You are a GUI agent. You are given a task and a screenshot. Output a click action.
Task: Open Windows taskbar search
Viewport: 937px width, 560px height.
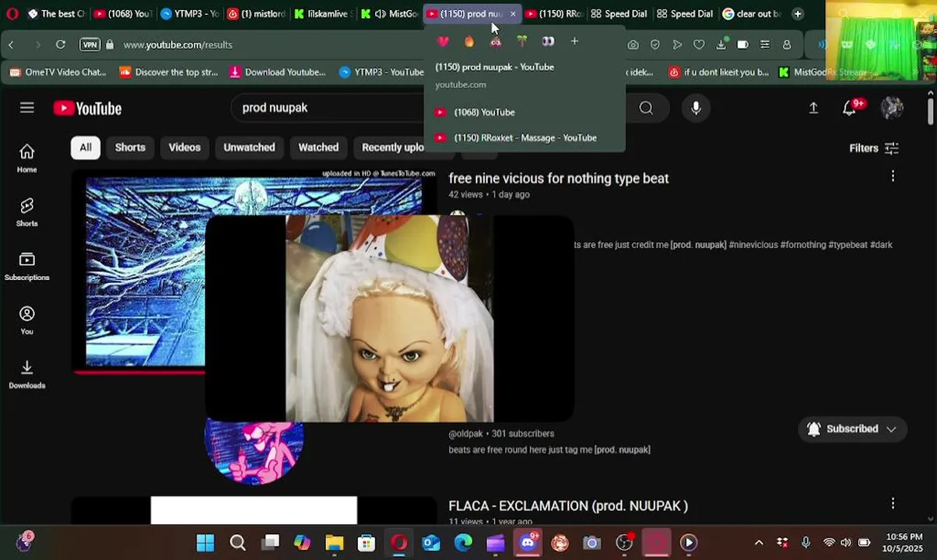[x=237, y=543]
